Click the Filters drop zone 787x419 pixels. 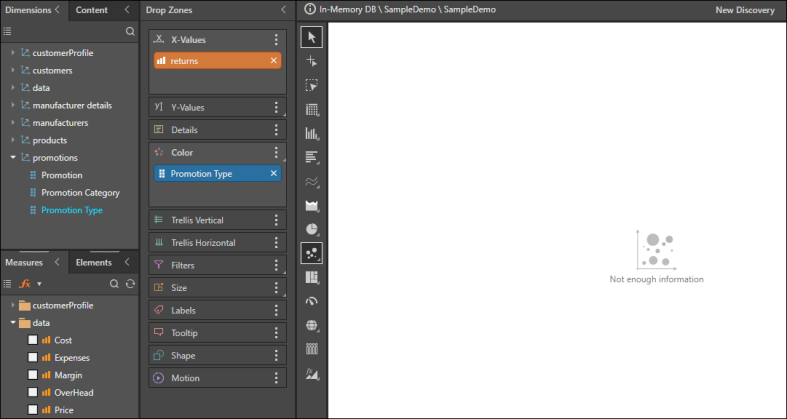[210, 265]
